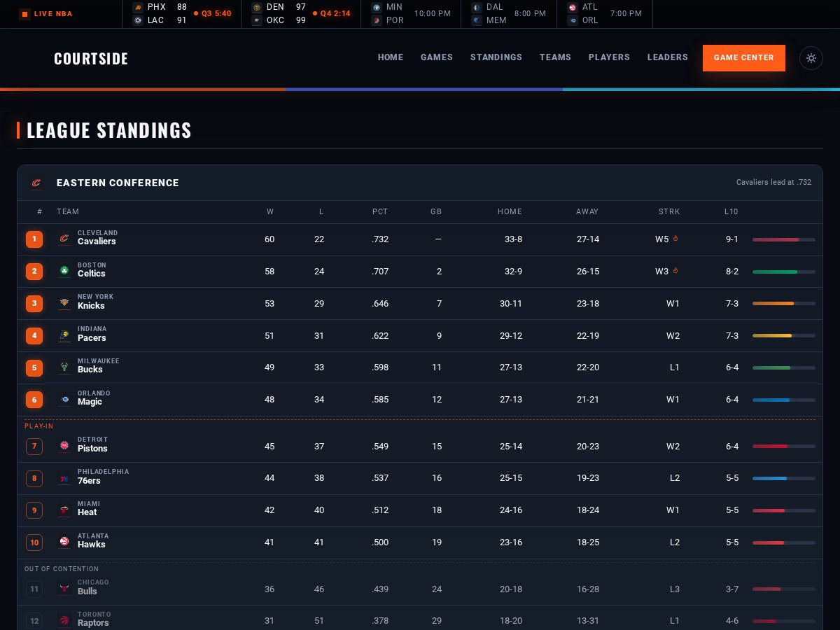Viewport: 840px width, 630px height.
Task: Click the rank 1 seed badge
Action: tap(34, 239)
